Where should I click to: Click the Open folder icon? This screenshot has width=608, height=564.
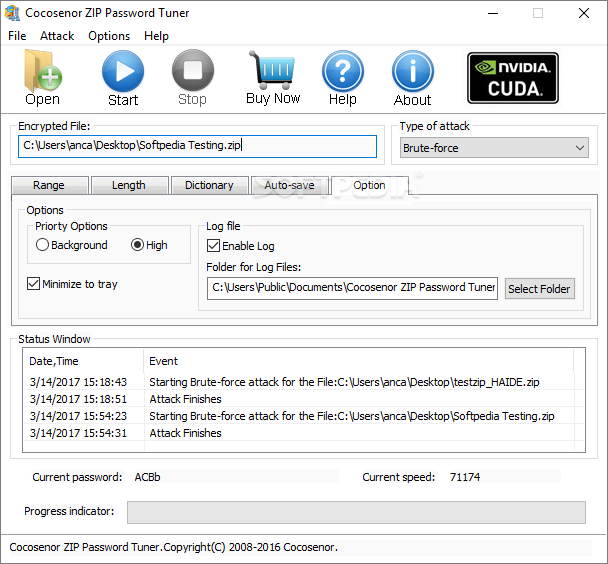coord(43,71)
